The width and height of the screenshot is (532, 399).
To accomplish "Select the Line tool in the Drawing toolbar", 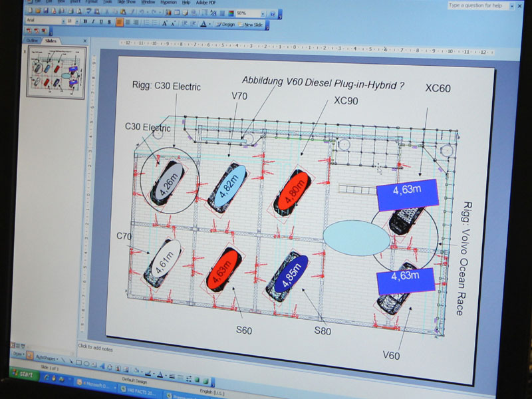I will 63,360.
